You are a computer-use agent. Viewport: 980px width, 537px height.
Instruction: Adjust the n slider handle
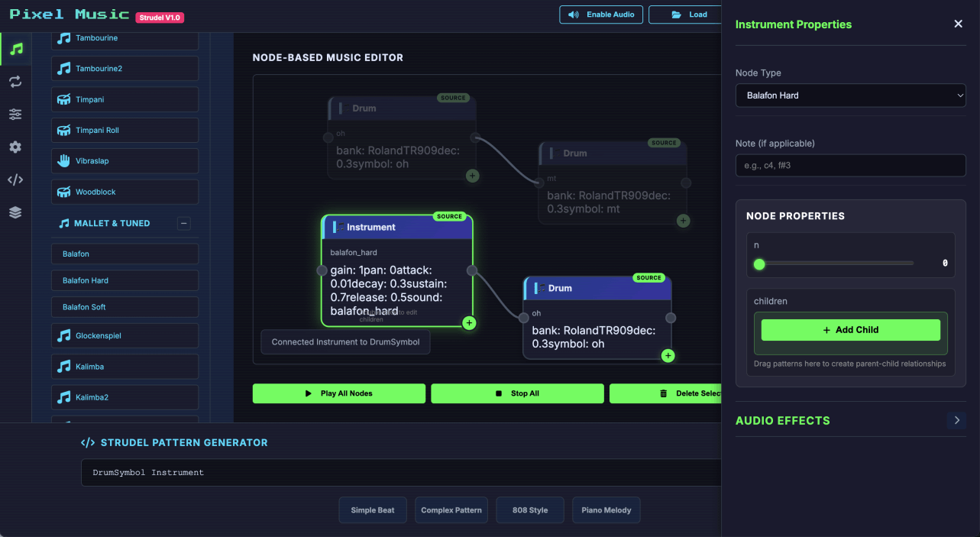(759, 264)
